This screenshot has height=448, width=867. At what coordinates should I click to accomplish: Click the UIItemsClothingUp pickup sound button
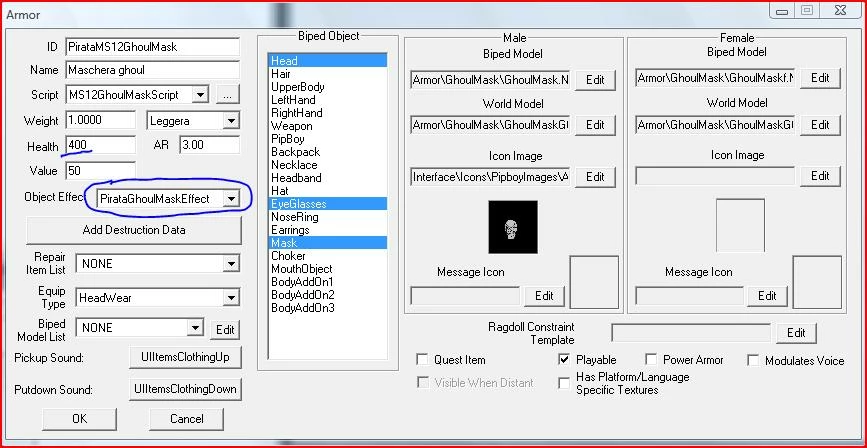tap(185, 357)
